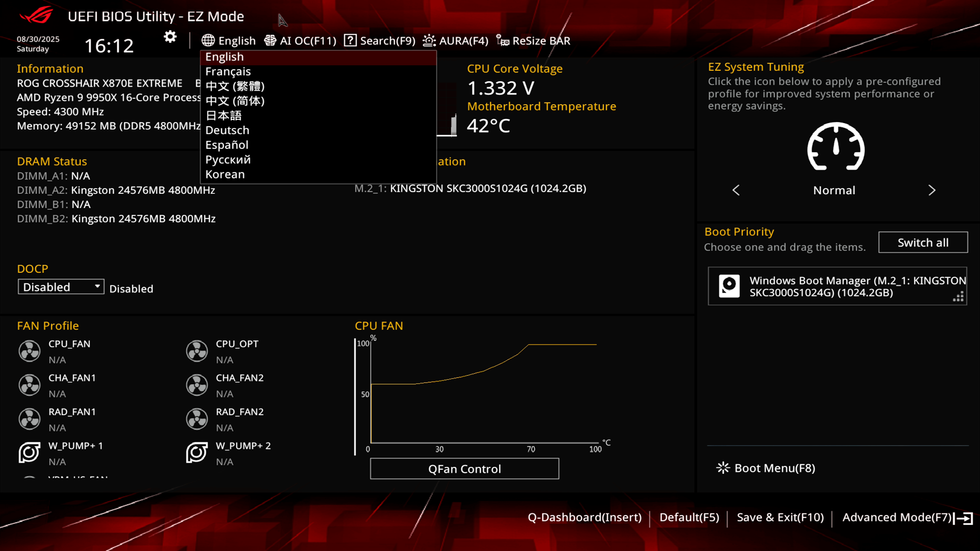Click the RAD_FAN2 fan icon
980x551 pixels.
(197, 419)
